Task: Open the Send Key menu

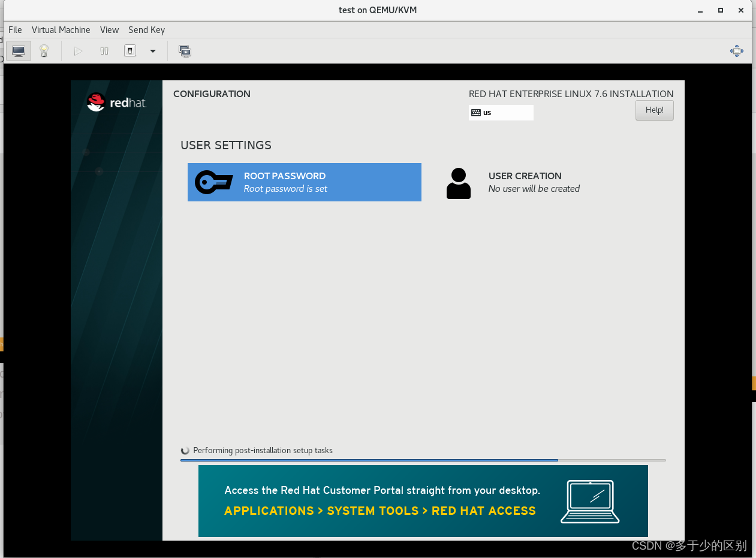Action: pyautogui.click(x=146, y=30)
